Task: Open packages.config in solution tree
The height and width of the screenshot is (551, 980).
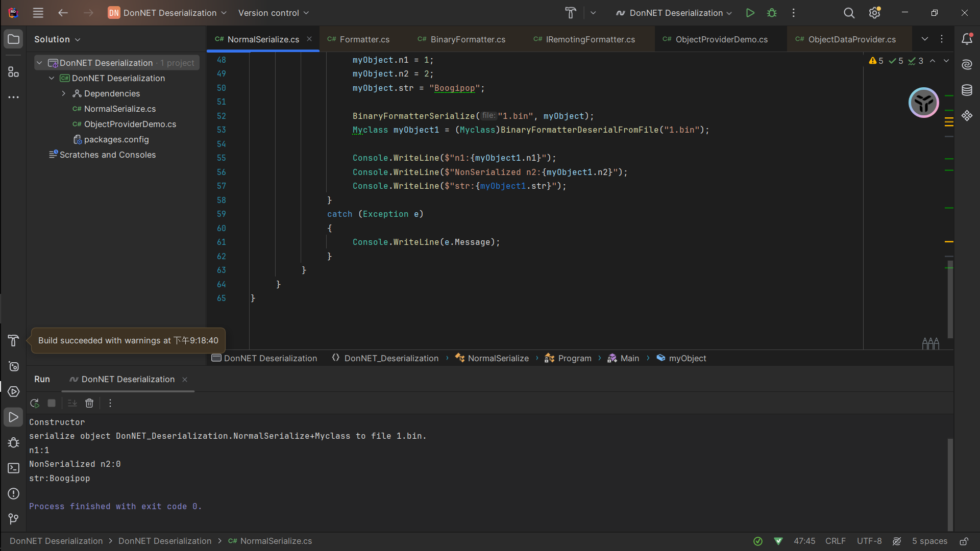Action: (x=116, y=139)
